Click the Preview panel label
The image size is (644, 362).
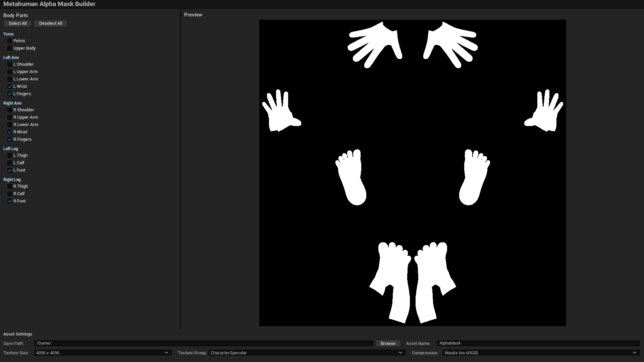tap(193, 15)
